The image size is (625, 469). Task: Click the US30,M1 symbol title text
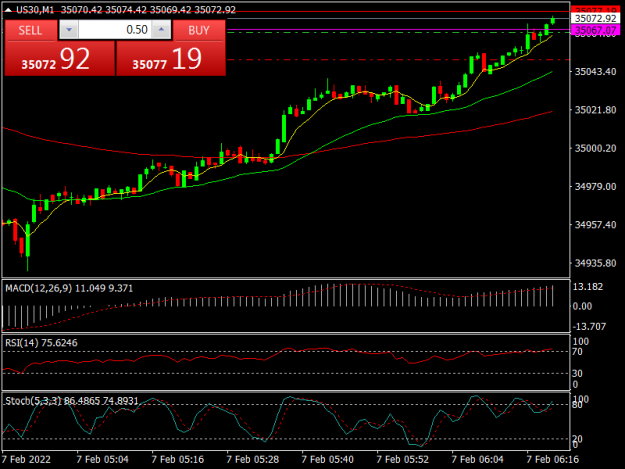coord(35,10)
